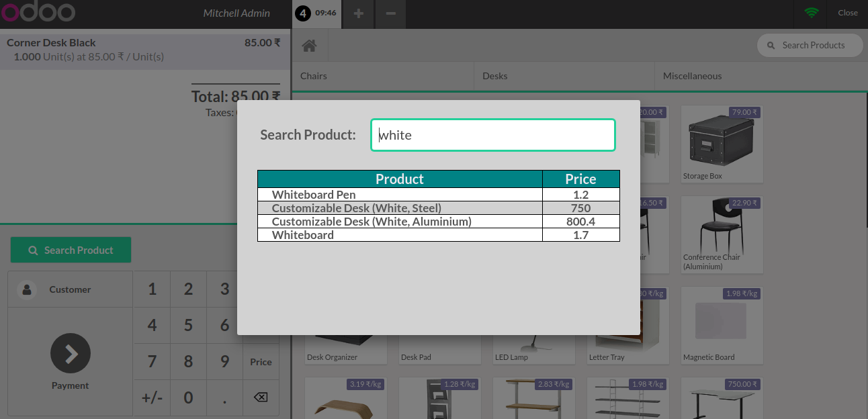The image size is (868, 419).
Task: Click numpad key 2
Action: coord(189,289)
